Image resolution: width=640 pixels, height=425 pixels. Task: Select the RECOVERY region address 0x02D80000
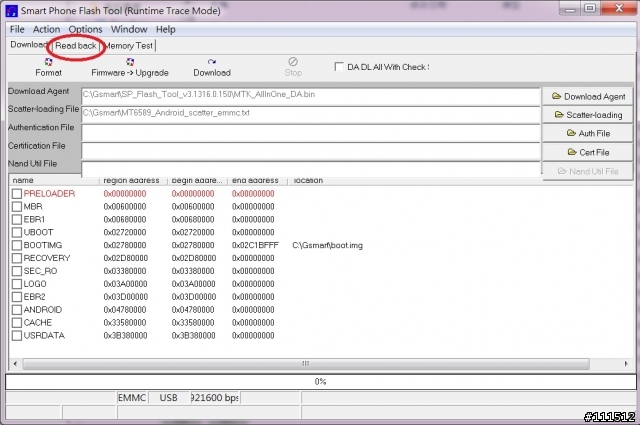tap(126, 258)
